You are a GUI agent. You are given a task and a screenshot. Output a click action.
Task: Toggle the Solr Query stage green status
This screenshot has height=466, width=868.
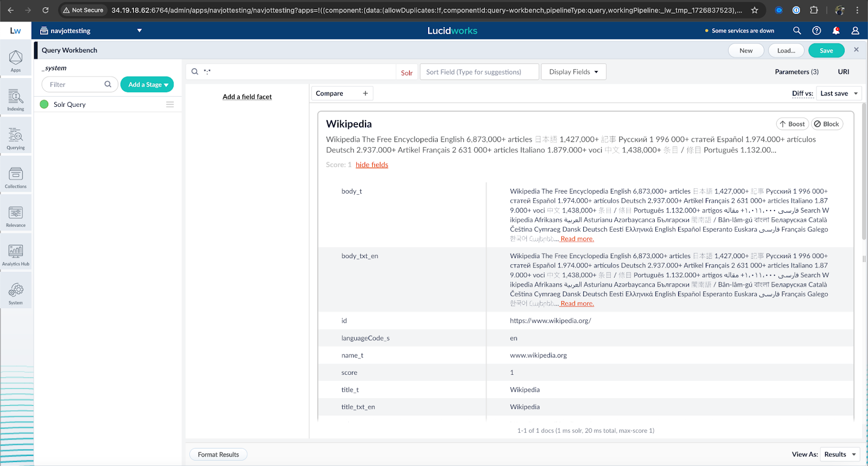click(44, 104)
